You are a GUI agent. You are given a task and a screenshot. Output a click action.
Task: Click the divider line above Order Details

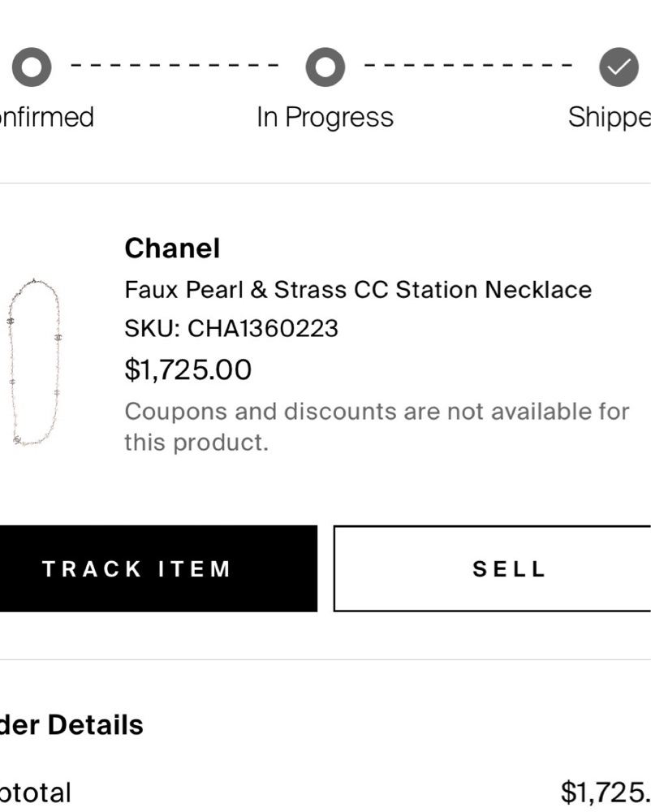[325, 659]
